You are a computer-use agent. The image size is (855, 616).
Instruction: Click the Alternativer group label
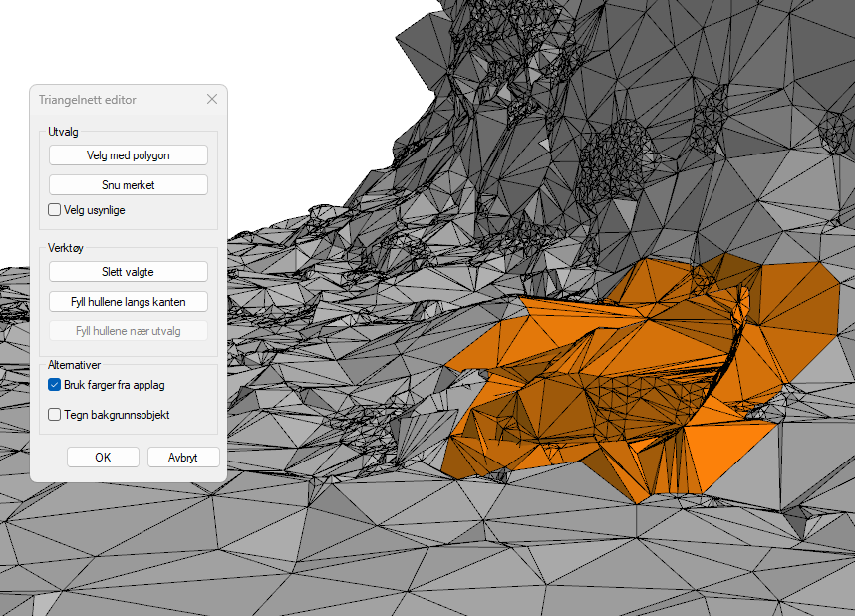click(75, 365)
